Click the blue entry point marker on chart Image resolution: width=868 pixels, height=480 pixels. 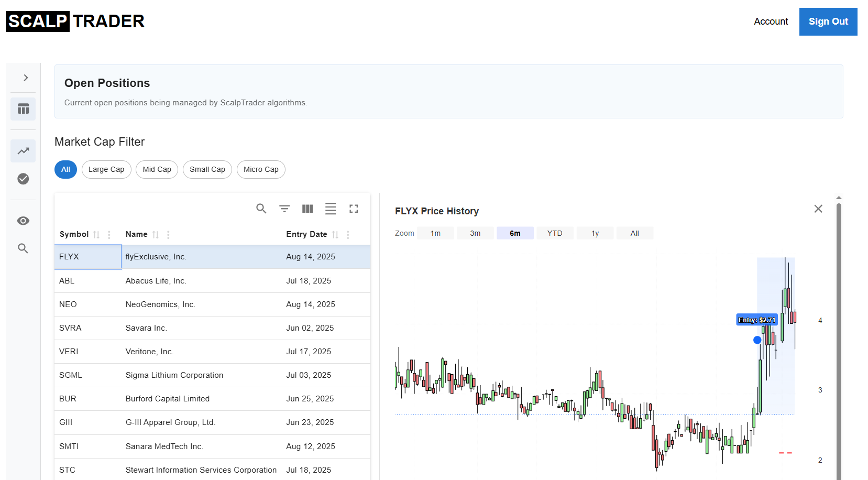point(757,340)
